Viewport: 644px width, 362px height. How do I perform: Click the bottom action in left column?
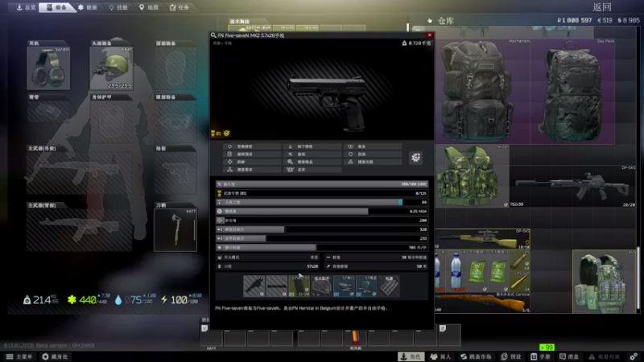click(252, 170)
